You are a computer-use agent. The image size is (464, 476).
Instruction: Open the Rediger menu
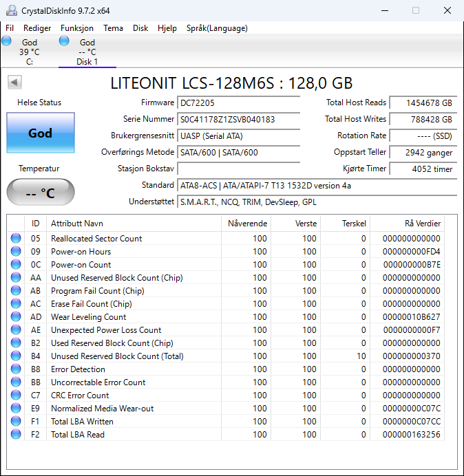click(37, 28)
